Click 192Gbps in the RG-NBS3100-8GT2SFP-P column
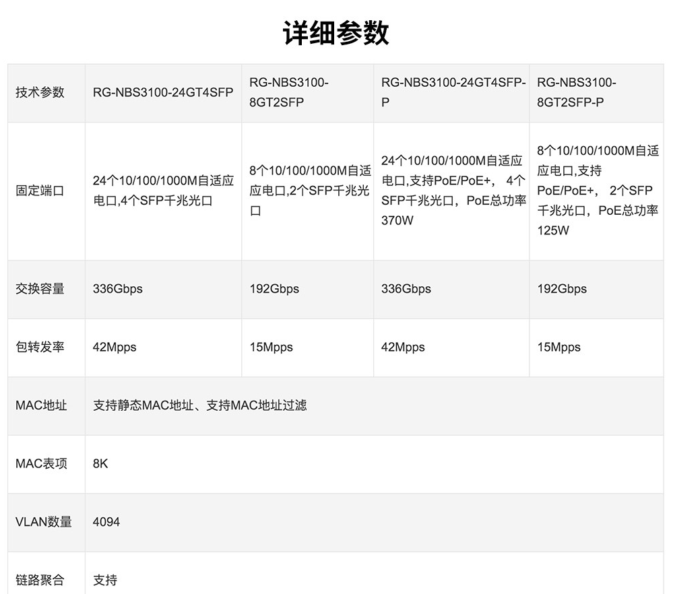The image size is (700, 594). coord(562,289)
